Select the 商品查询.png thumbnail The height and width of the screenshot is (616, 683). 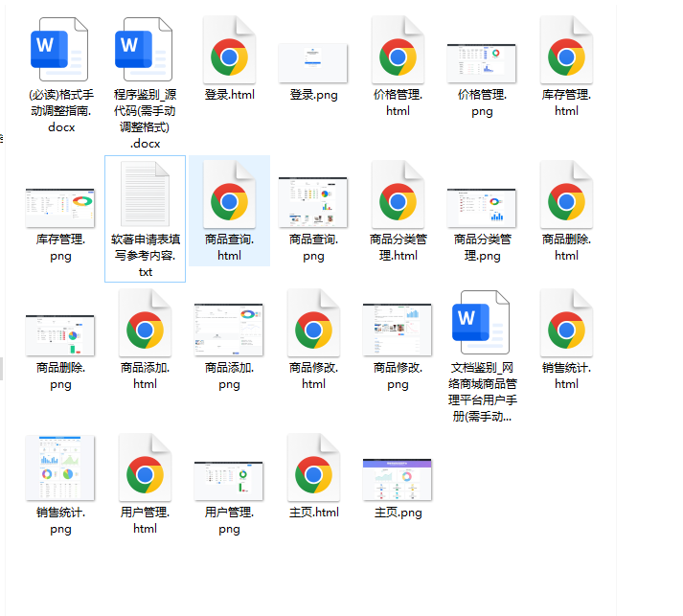click(x=313, y=202)
